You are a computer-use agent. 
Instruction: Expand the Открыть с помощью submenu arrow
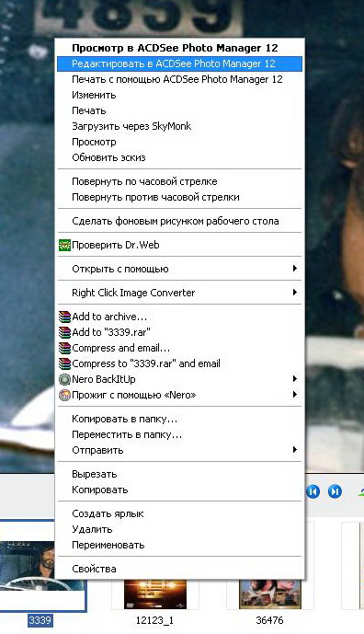point(295,269)
